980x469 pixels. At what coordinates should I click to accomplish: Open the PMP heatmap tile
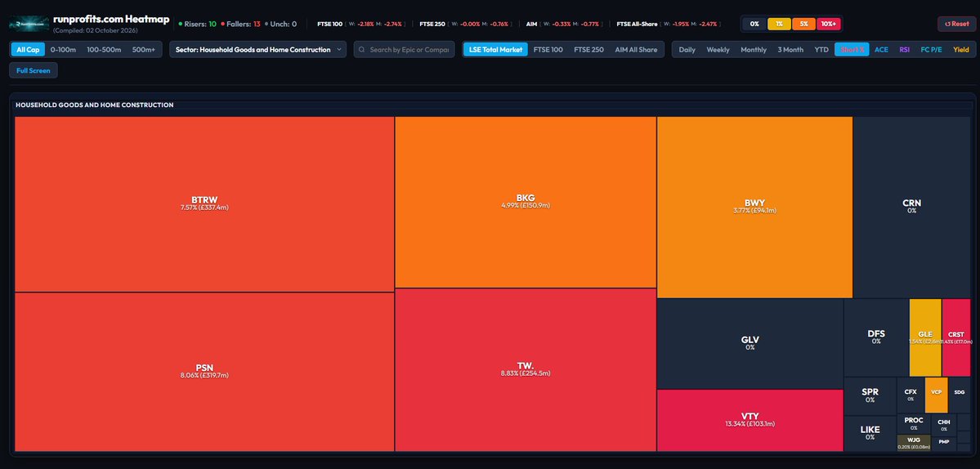click(944, 444)
